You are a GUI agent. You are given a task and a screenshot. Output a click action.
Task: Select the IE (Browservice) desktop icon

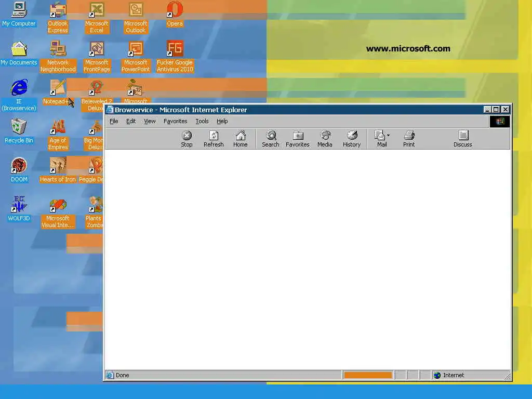(19, 95)
